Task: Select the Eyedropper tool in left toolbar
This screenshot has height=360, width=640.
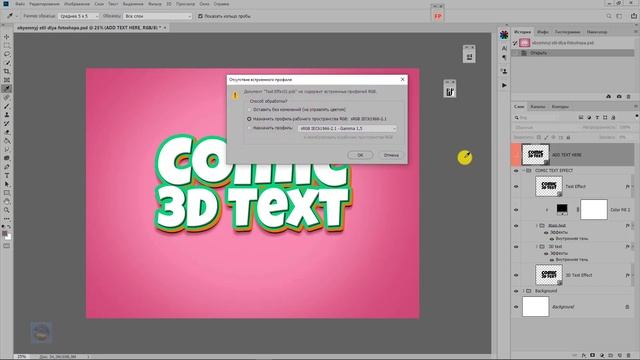Action: click(x=7, y=89)
